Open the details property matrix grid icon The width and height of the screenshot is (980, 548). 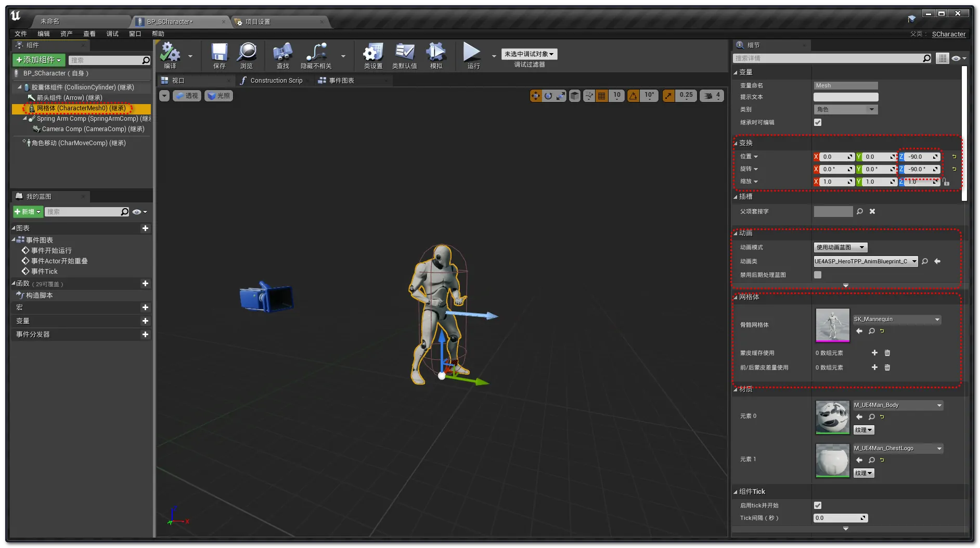[942, 58]
